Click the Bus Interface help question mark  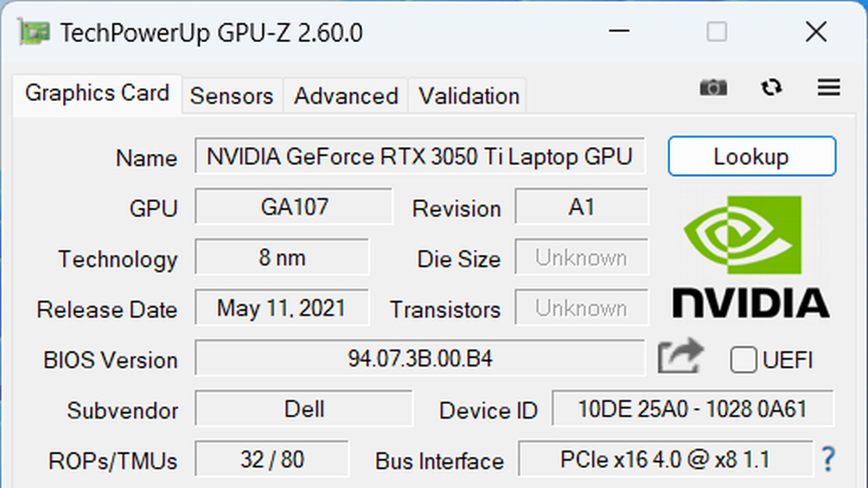(x=828, y=460)
